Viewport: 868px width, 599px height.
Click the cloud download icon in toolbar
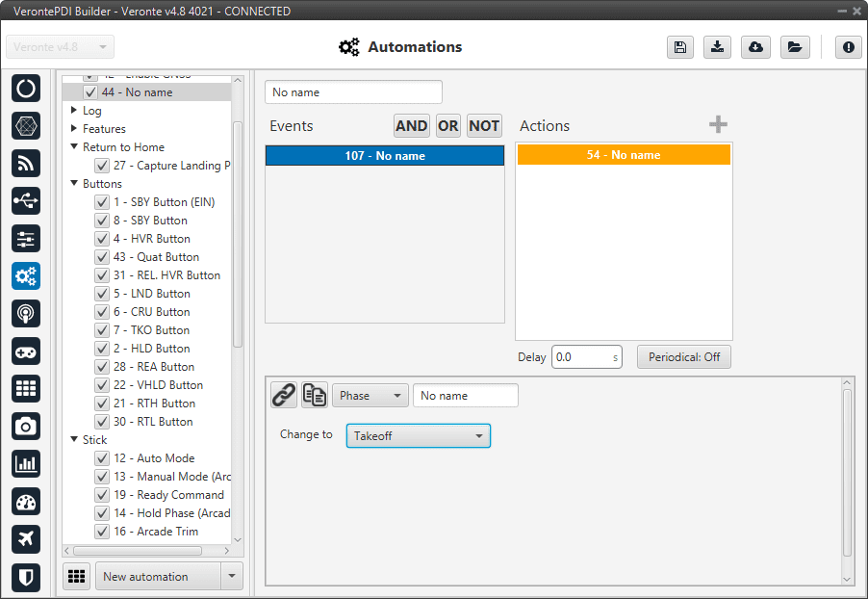tap(755, 47)
